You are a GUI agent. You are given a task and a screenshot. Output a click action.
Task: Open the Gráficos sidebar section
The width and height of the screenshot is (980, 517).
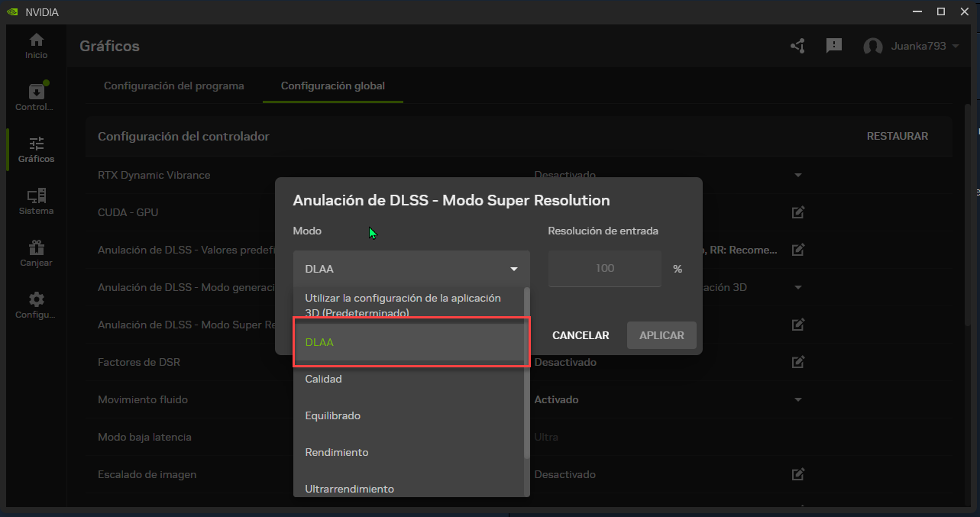(x=36, y=150)
